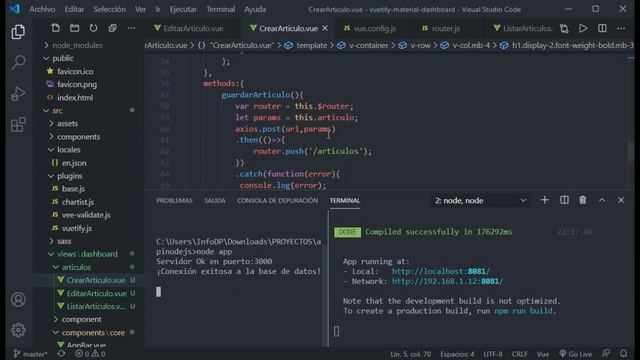The height and width of the screenshot is (360, 640).
Task: Open the Selección menu
Action: [x=109, y=9]
